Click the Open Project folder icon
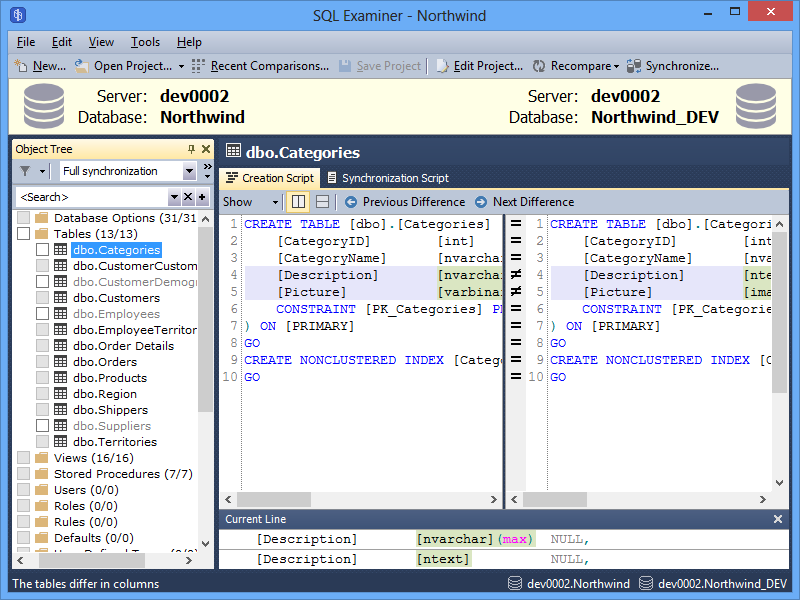This screenshot has height=600, width=800. click(82, 66)
